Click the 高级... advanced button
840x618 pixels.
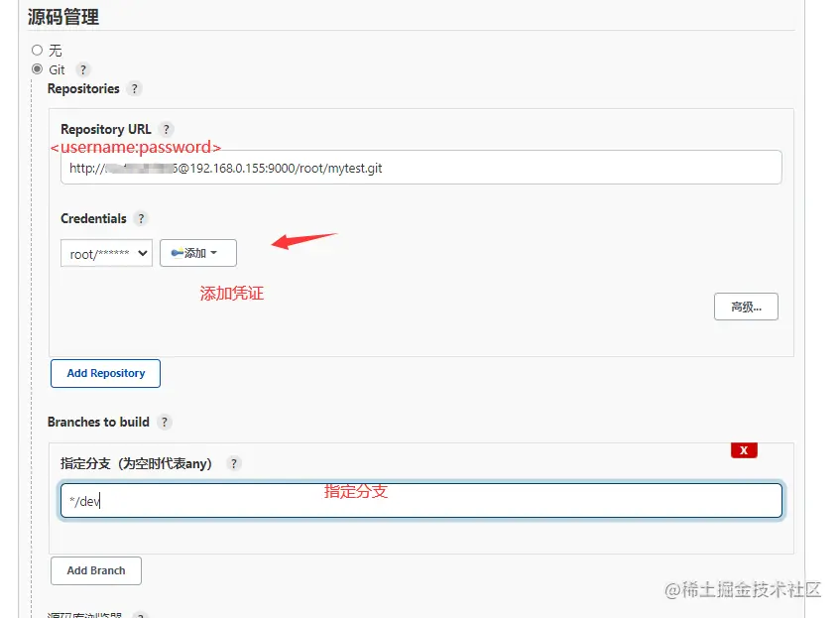(746, 307)
